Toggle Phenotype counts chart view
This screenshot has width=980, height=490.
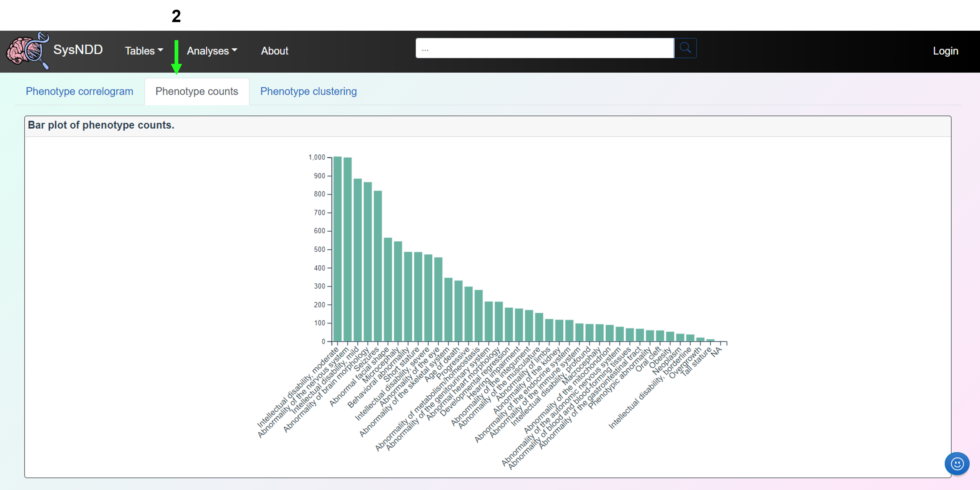coord(196,91)
